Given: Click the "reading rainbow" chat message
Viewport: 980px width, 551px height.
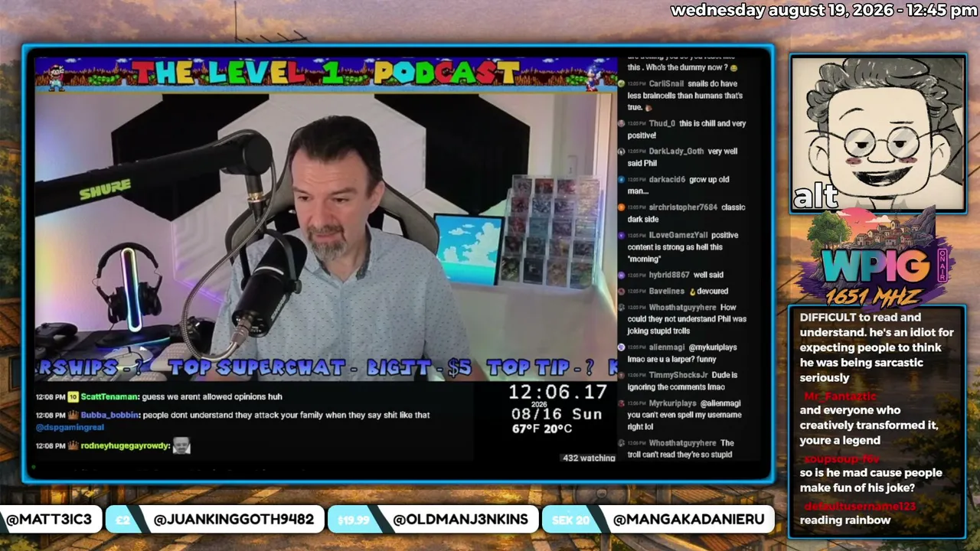Looking at the screenshot, I should pyautogui.click(x=845, y=520).
